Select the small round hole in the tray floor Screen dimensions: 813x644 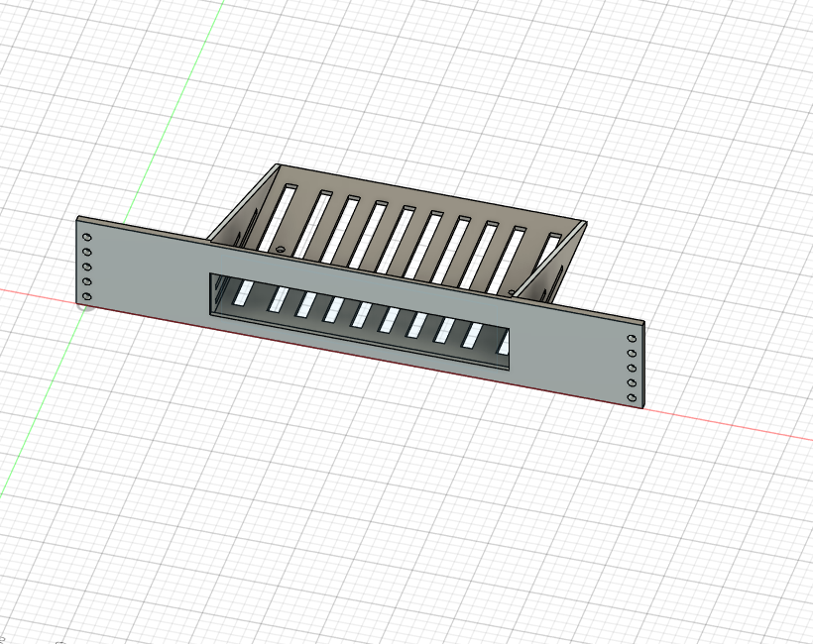[x=281, y=250]
